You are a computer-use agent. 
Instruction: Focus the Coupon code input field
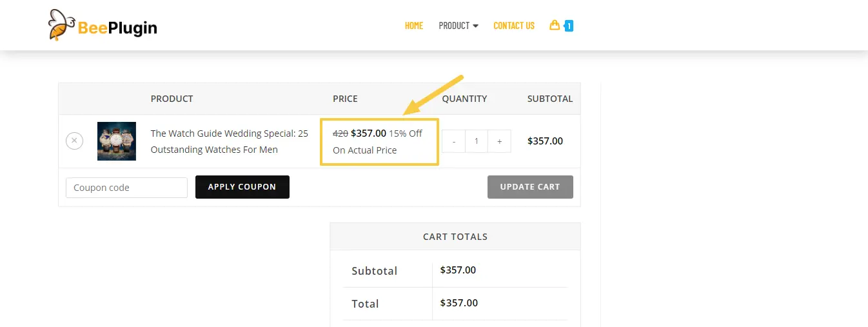tap(126, 188)
